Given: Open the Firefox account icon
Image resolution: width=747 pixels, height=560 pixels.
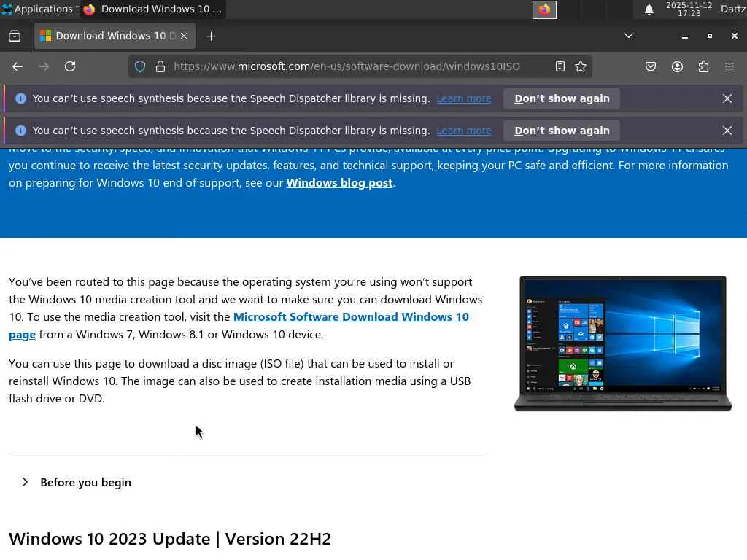Looking at the screenshot, I should click(677, 66).
